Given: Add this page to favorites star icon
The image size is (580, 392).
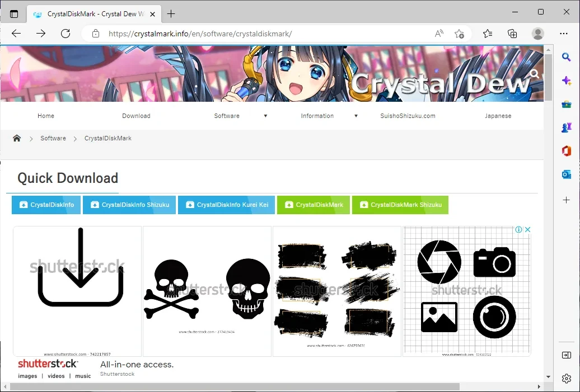Looking at the screenshot, I should 460,34.
